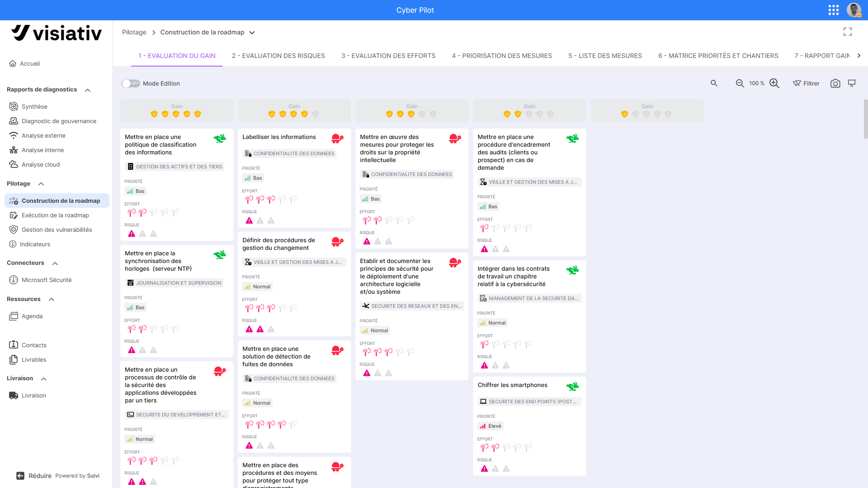Select tab 1 - Evaluation du gain
This screenshot has width=868, height=488.
click(x=177, y=56)
